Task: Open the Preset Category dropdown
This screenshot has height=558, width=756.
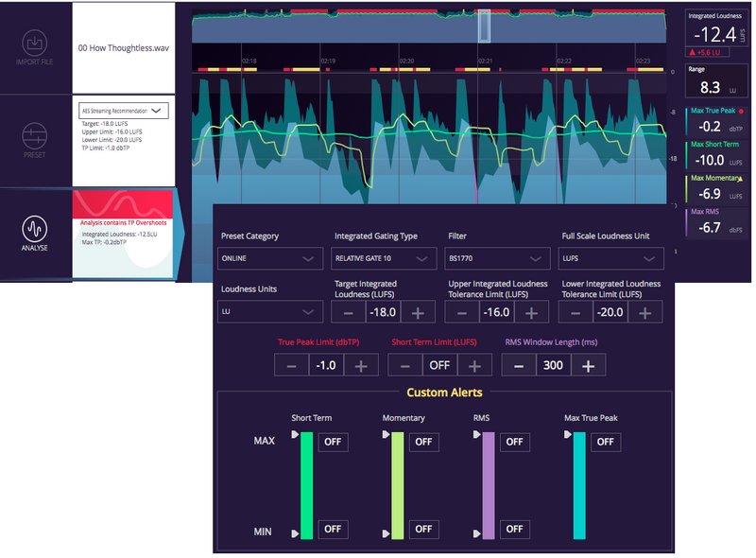Action: pos(268,258)
